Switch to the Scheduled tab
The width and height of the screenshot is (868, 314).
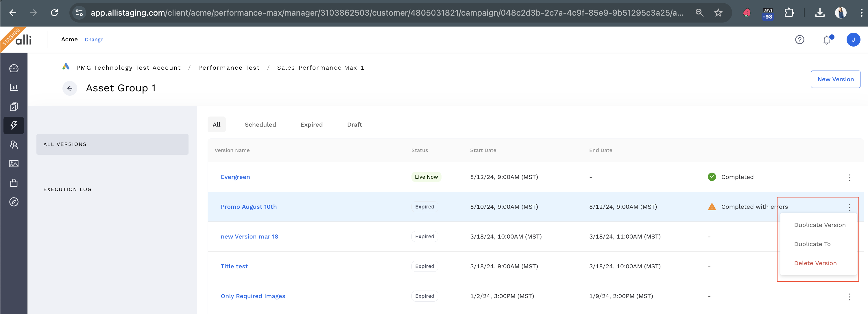[x=260, y=125]
